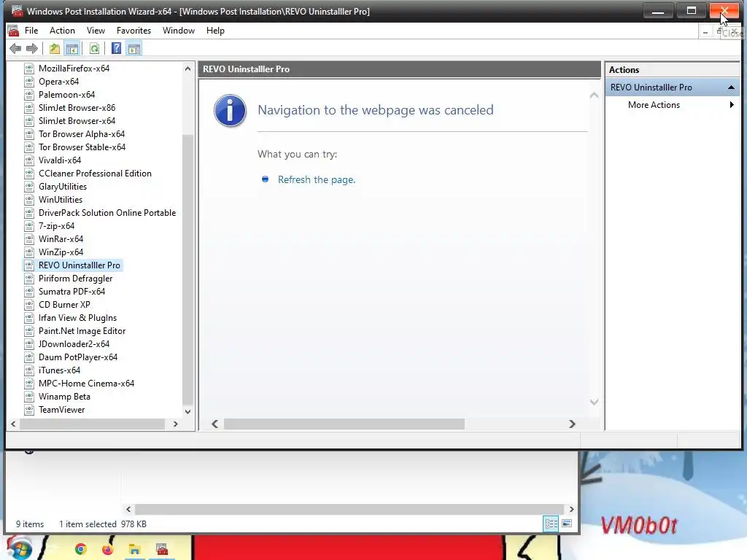Viewport: 747px width, 560px height.
Task: Select WinZip-x64 in the tree
Action: tap(61, 252)
